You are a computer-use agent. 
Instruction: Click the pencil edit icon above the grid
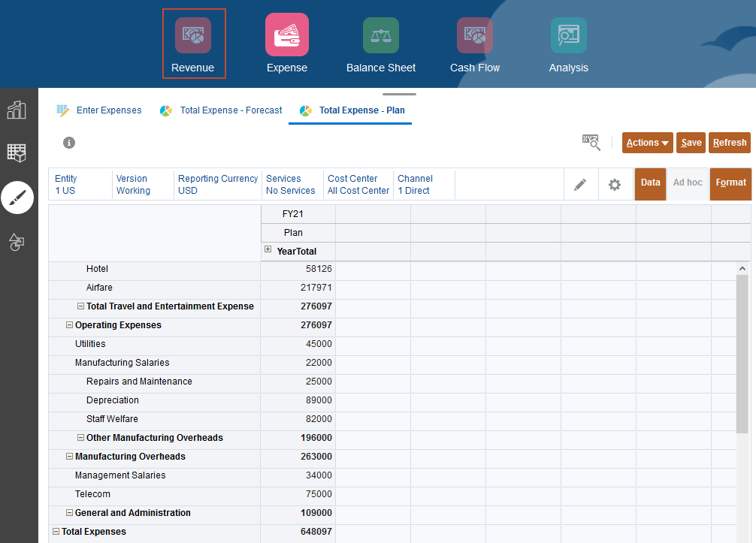pyautogui.click(x=581, y=184)
